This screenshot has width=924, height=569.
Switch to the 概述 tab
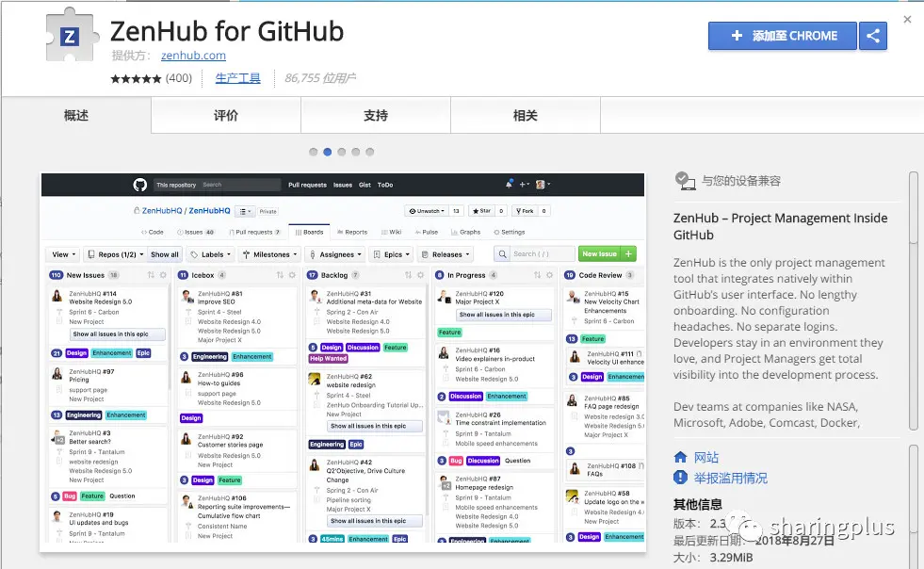pyautogui.click(x=76, y=116)
